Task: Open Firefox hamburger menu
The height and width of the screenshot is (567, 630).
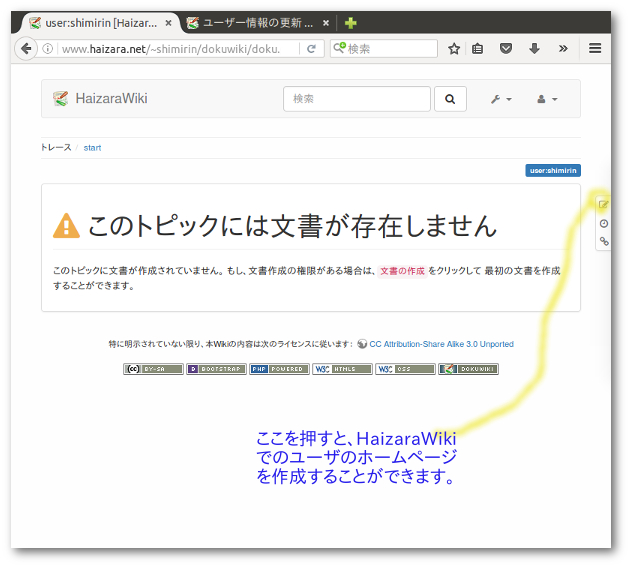Action: (595, 48)
